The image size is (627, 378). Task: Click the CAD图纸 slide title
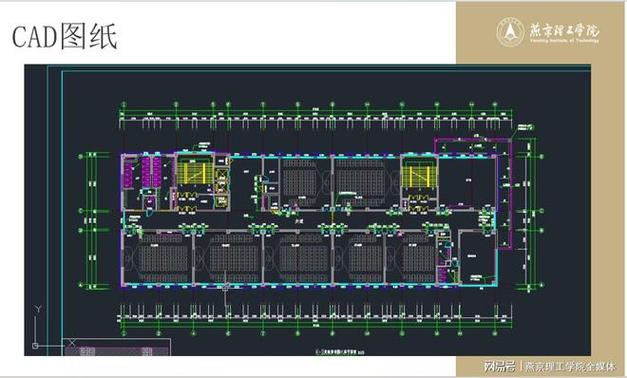65,36
